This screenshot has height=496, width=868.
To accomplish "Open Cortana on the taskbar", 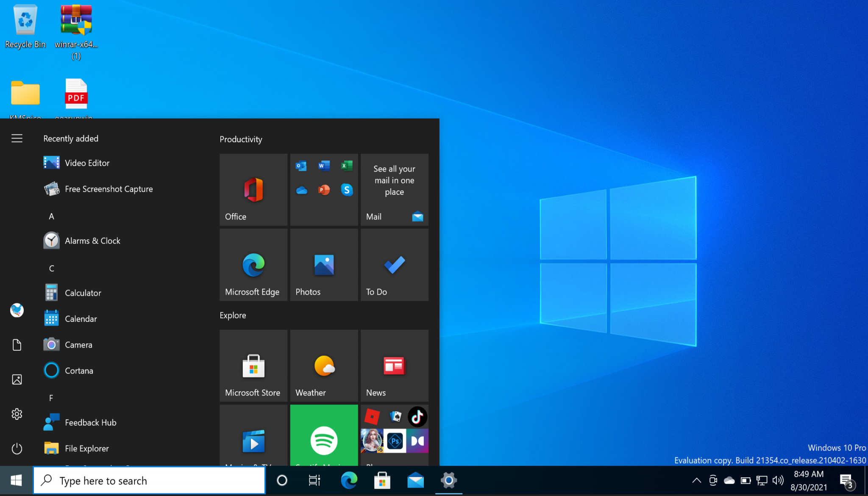I will (281, 480).
